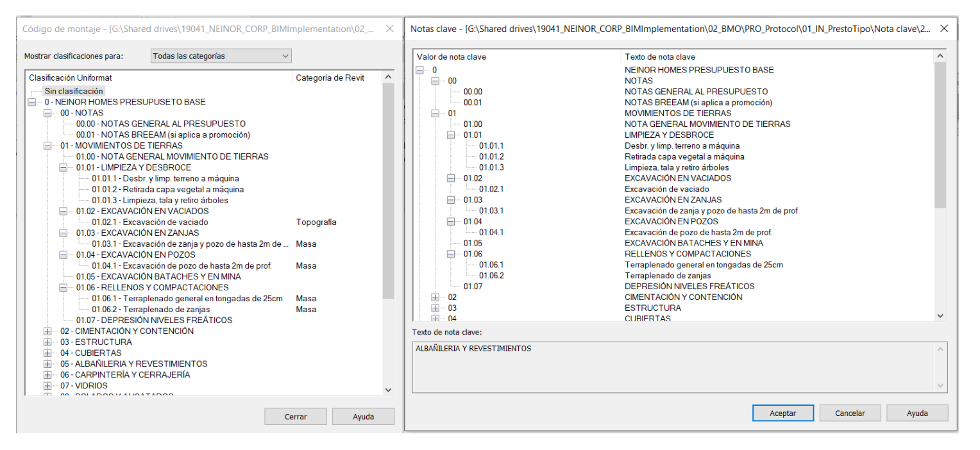Screen dimensions: 980x450
Task: Collapse '0 - NEINOR HOMES PRESUPUSETO BASE' node
Action: 31,103
